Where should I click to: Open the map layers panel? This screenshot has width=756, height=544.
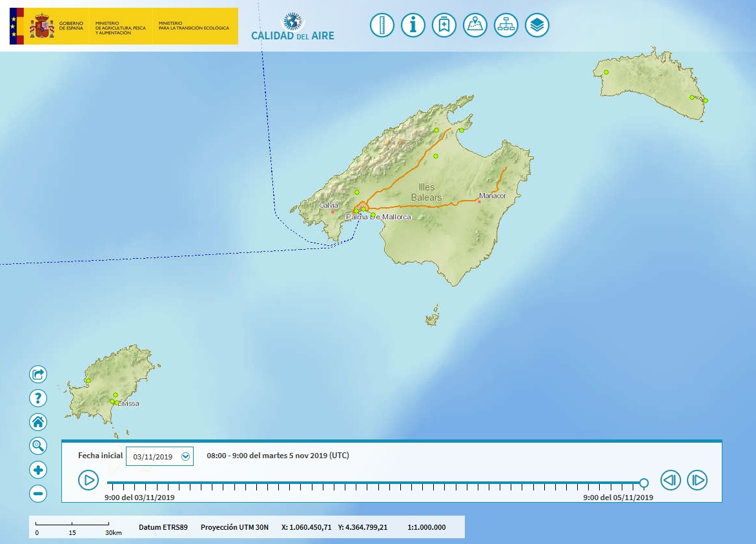(537, 26)
